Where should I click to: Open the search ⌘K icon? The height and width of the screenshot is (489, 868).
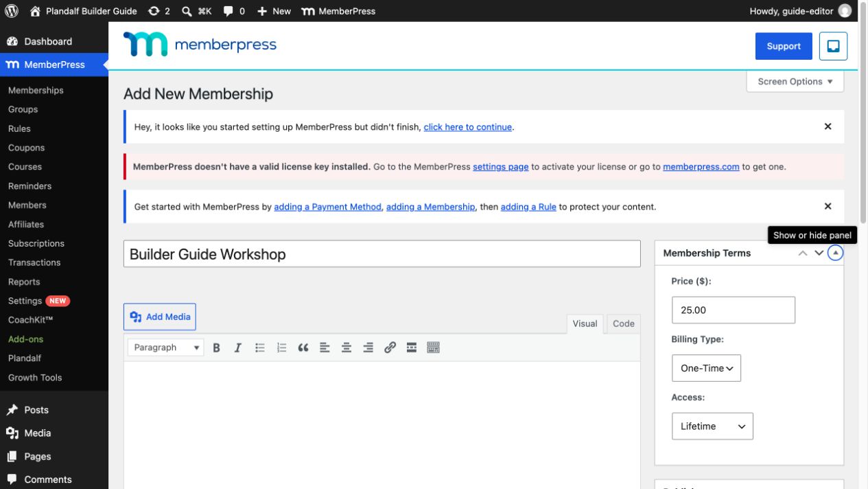pyautogui.click(x=197, y=11)
